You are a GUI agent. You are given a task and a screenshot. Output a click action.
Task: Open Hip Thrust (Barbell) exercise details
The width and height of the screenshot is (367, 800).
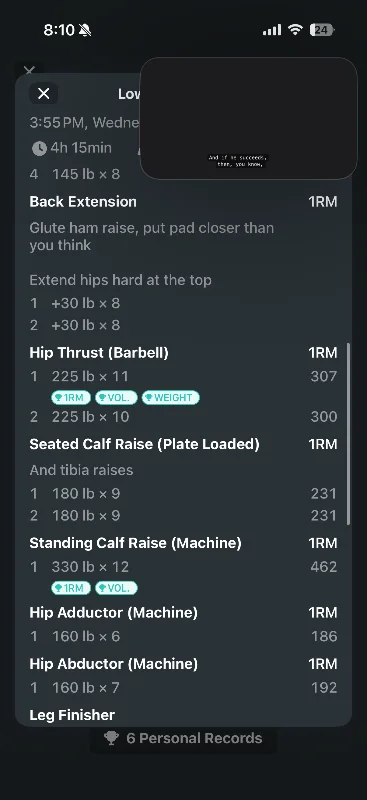click(99, 353)
